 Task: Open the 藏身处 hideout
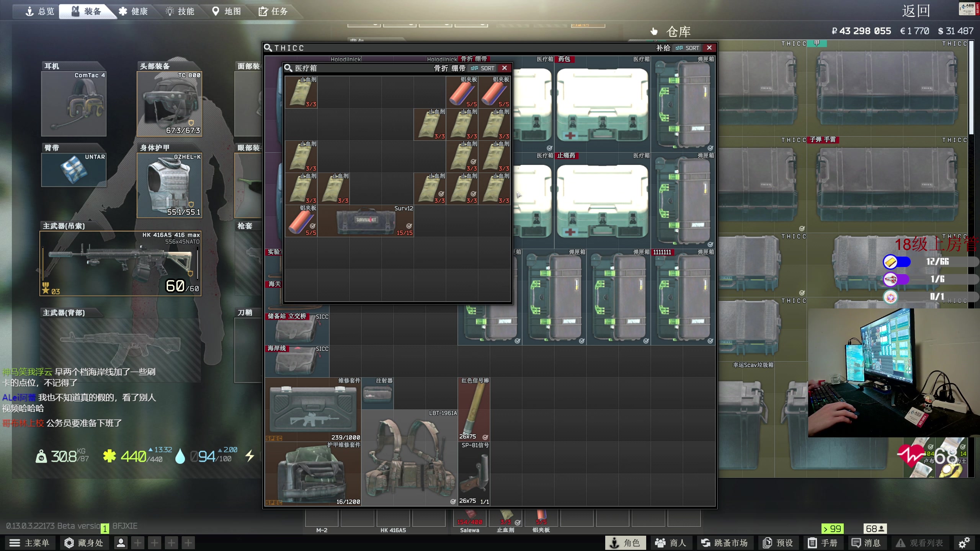(84, 543)
